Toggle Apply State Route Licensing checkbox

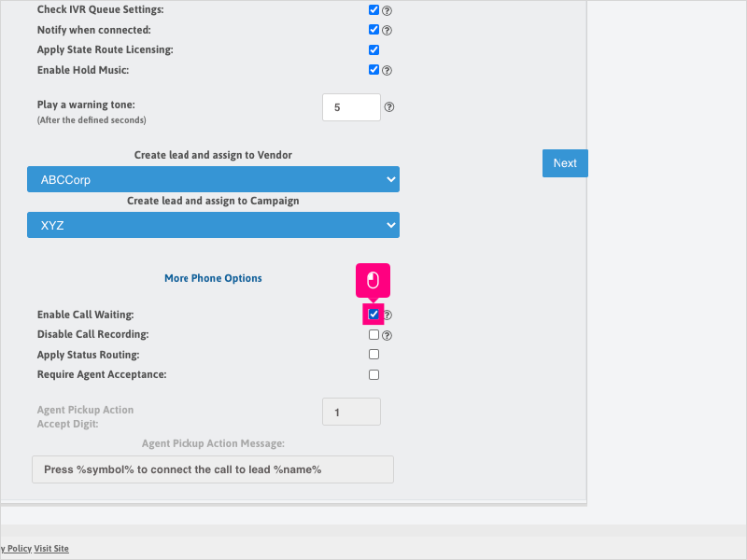click(374, 50)
